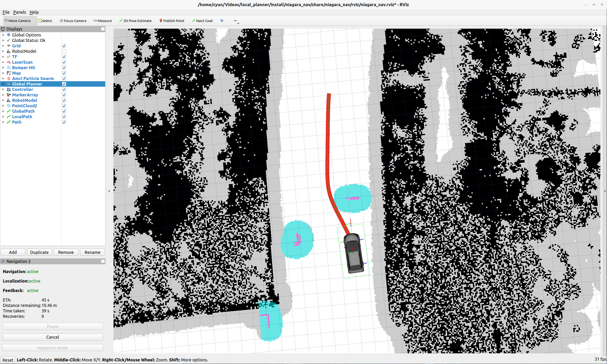
Task: Click the plus add-tool icon in toolbar
Action: [x=222, y=21]
